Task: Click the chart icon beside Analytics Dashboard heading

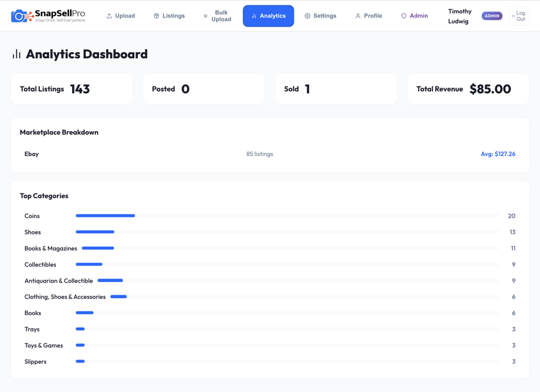Action: click(16, 54)
